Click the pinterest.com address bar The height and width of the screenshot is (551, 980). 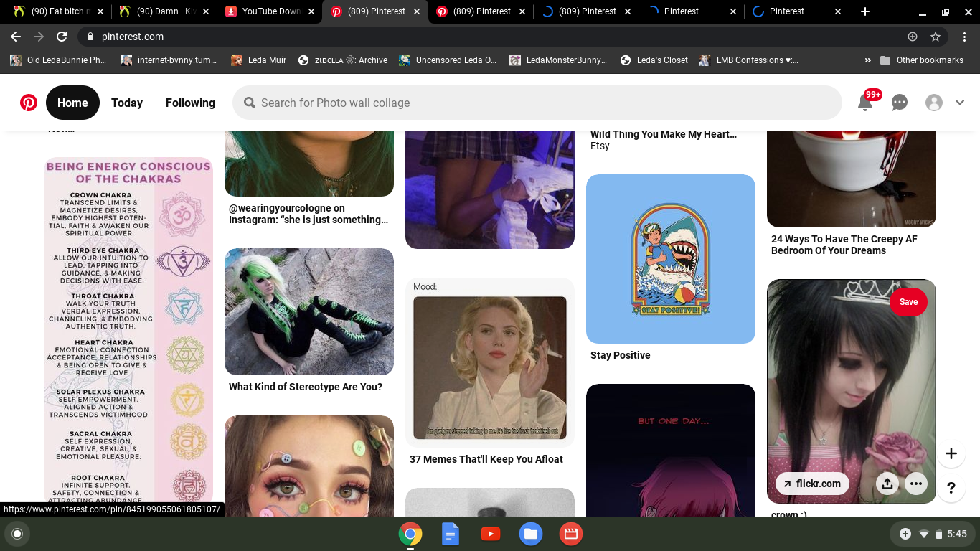tap(513, 37)
